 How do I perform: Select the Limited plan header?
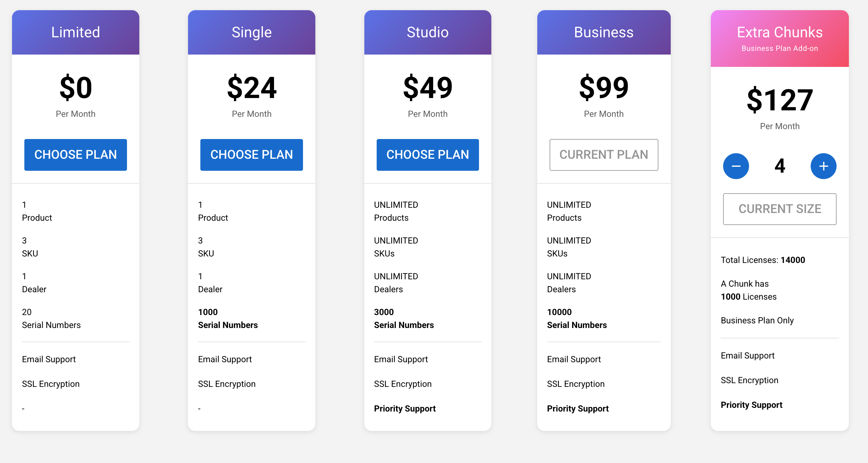[x=76, y=32]
